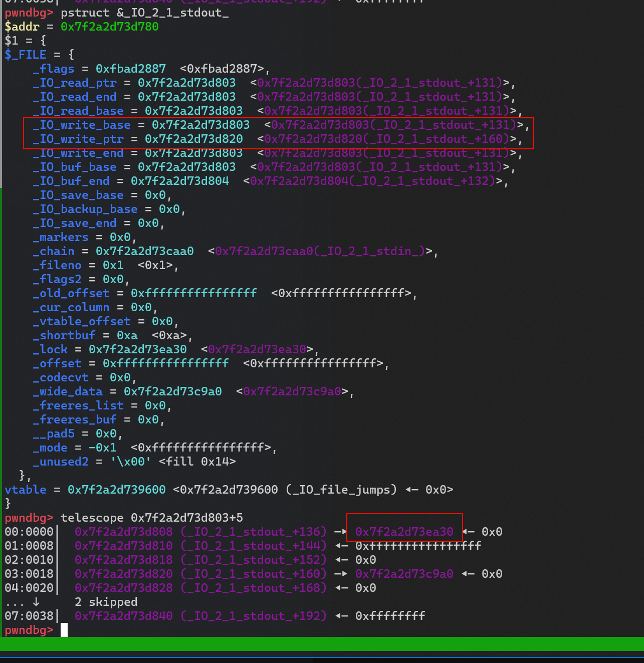Screen dimensions: 644x663
Task: Click the _flags field name
Action: pos(54,69)
